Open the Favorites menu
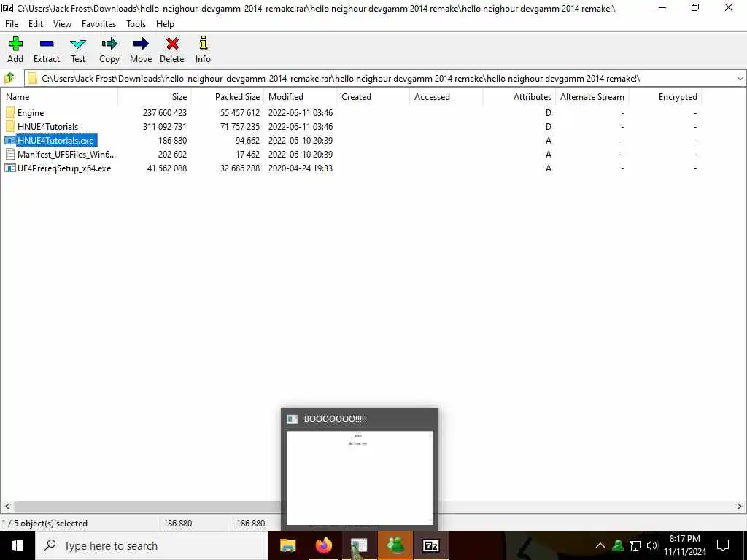 [x=98, y=24]
